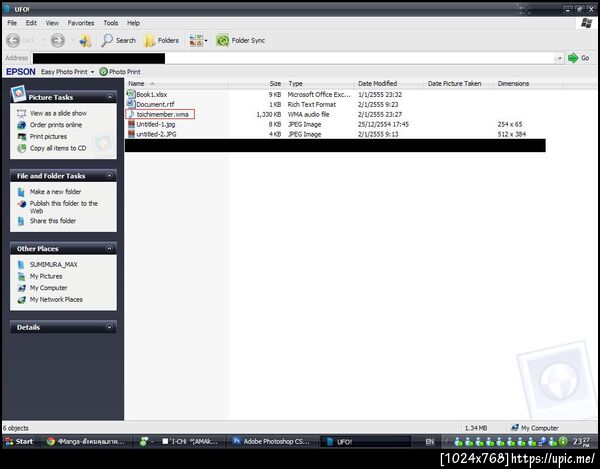Click the Start button
The image size is (600, 469).
tap(19, 441)
